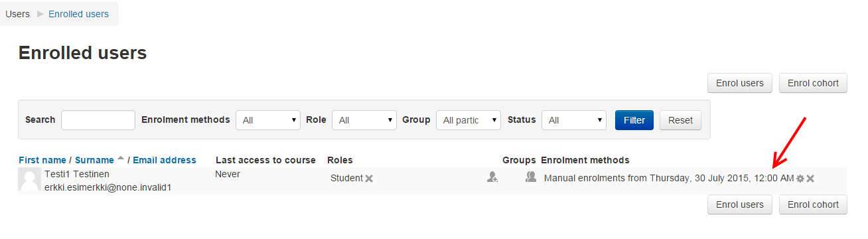The width and height of the screenshot is (868, 239).
Task: Open the Enrolled users breadcrumb link
Action: pyautogui.click(x=78, y=14)
